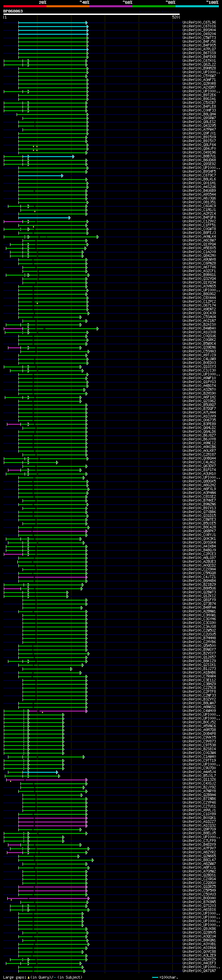Viewport: 222px width, 980px height.
Task: Open hit UniRef100_C6T0I6
Action: click(x=199, y=26)
